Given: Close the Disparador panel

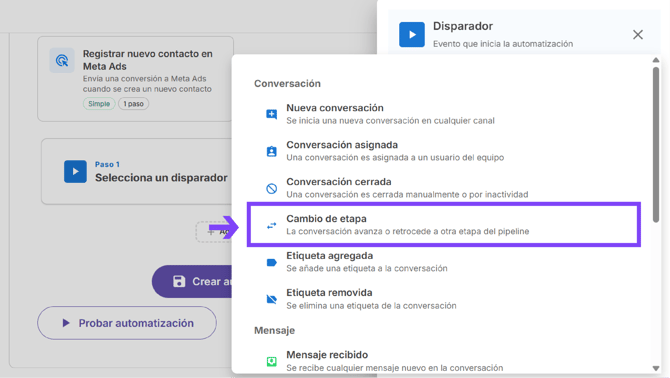Looking at the screenshot, I should click(638, 35).
